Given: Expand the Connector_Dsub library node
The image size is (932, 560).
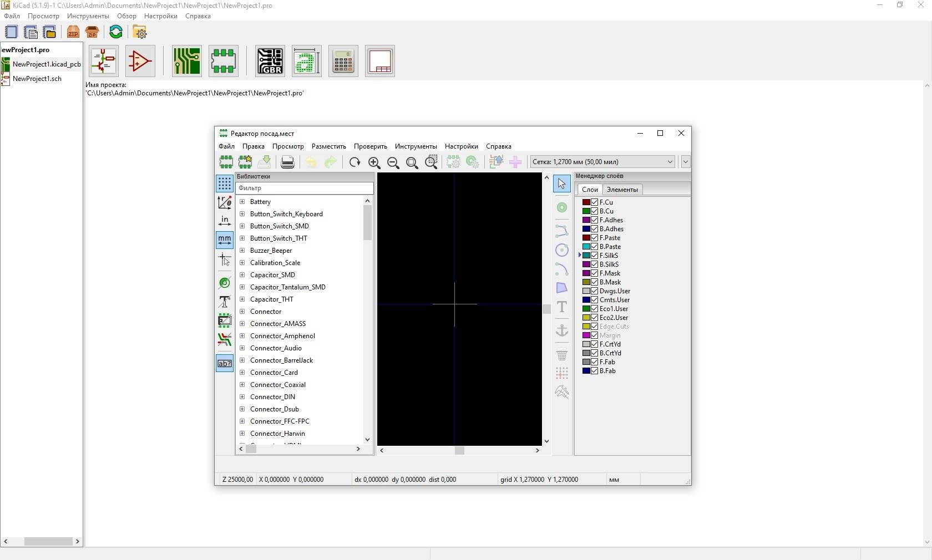Looking at the screenshot, I should [x=242, y=409].
